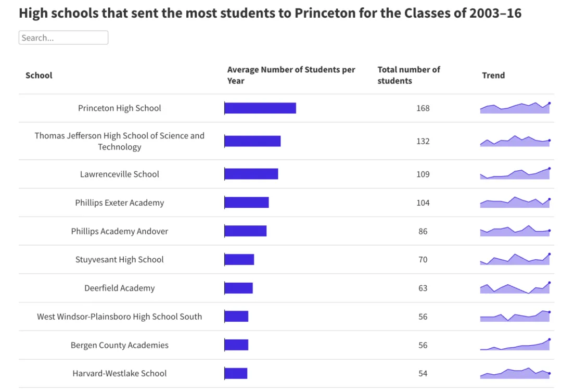The width and height of the screenshot is (562, 392).
Task: Sort by Total number of students column
Action: (409, 75)
